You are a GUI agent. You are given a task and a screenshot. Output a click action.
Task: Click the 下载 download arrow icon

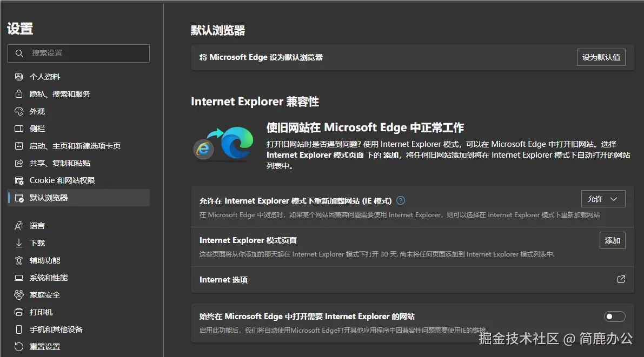coord(19,243)
